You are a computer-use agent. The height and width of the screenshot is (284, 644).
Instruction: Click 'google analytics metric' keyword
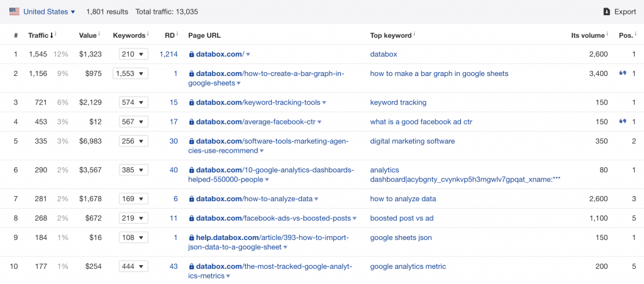pyautogui.click(x=408, y=267)
